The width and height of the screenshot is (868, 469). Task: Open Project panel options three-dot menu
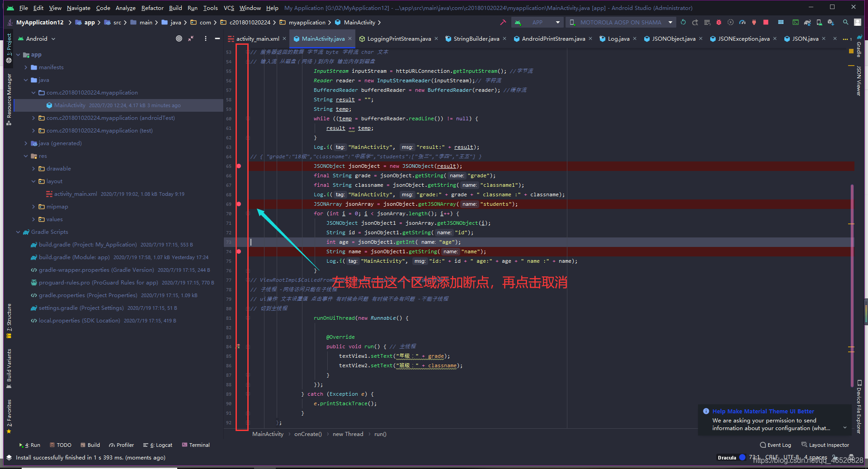pyautogui.click(x=206, y=38)
